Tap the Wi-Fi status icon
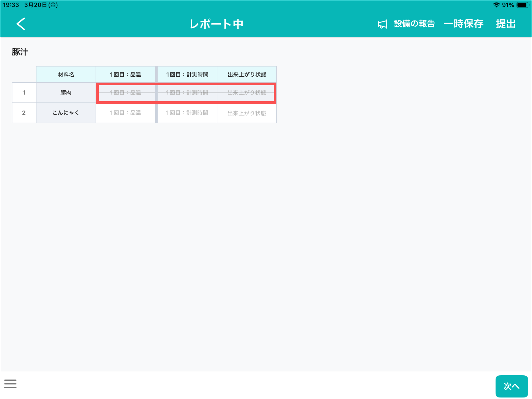 pyautogui.click(x=496, y=5)
